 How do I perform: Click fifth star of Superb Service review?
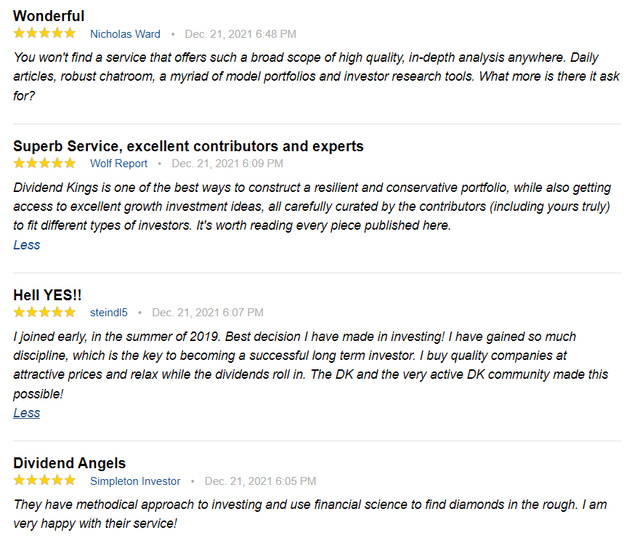point(70,163)
